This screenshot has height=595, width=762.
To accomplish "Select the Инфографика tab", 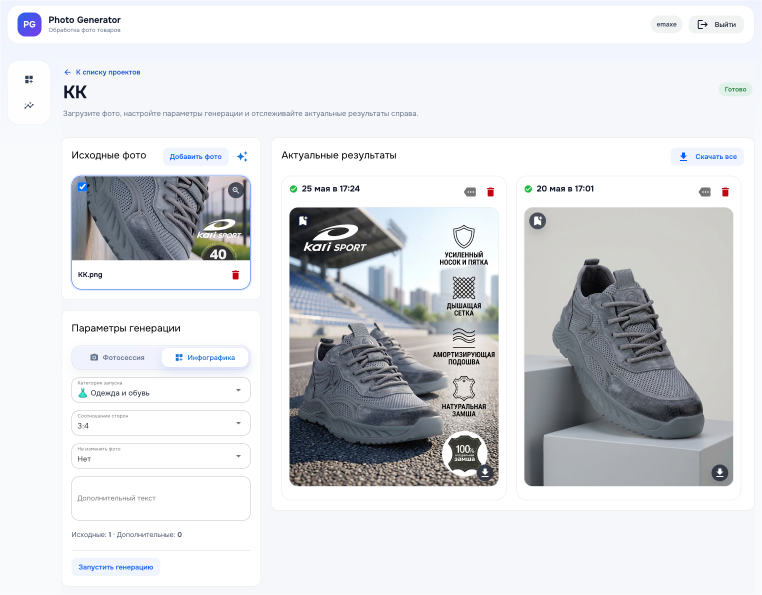I will coord(205,357).
